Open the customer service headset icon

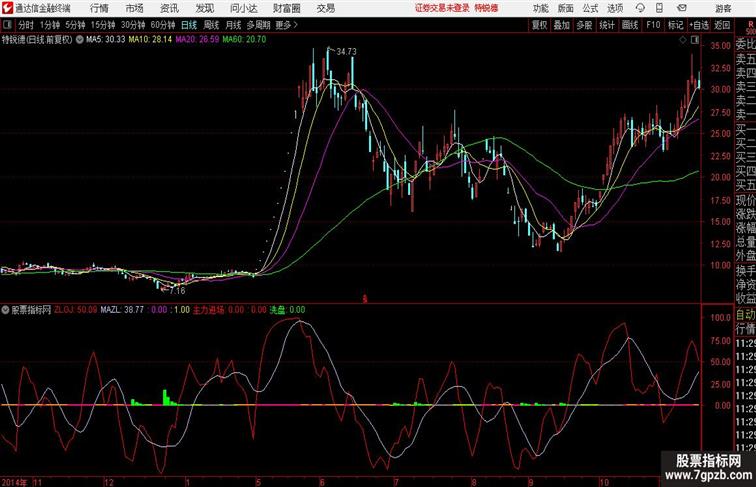coord(640,8)
